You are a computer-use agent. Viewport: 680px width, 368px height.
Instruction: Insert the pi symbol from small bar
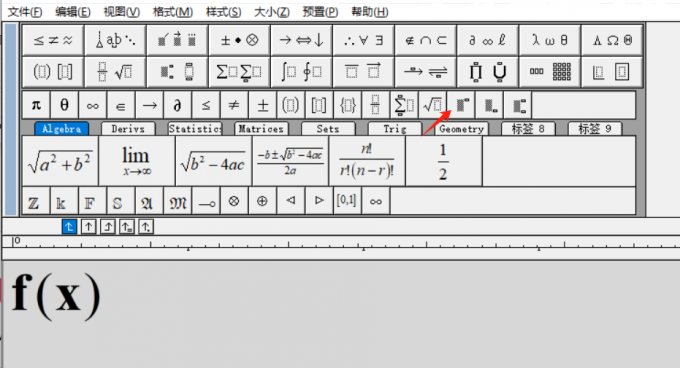point(36,105)
